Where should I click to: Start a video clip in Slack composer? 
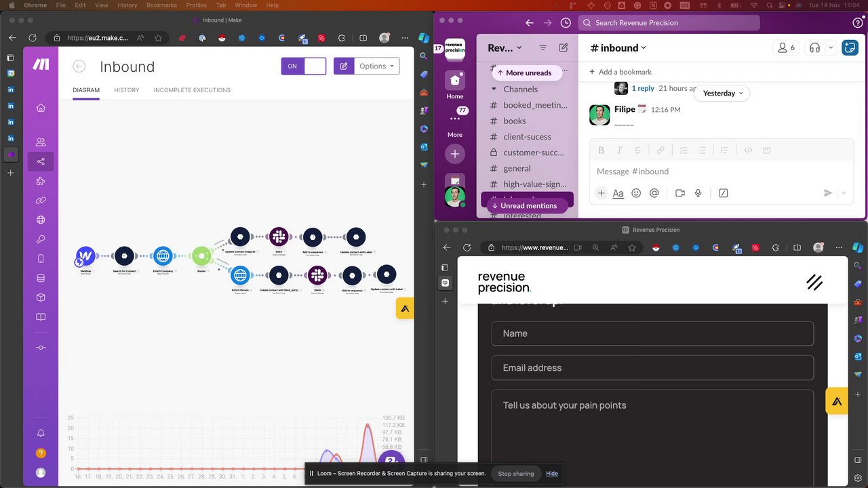tap(680, 193)
